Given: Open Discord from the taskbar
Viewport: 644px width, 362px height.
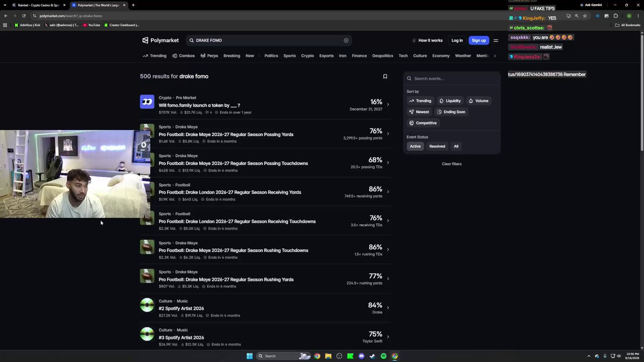Looking at the screenshot, I should (x=361, y=356).
